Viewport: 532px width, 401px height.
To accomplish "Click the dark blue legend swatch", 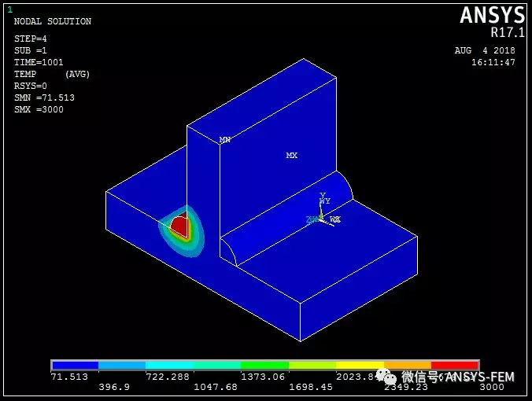I will tap(75, 365).
